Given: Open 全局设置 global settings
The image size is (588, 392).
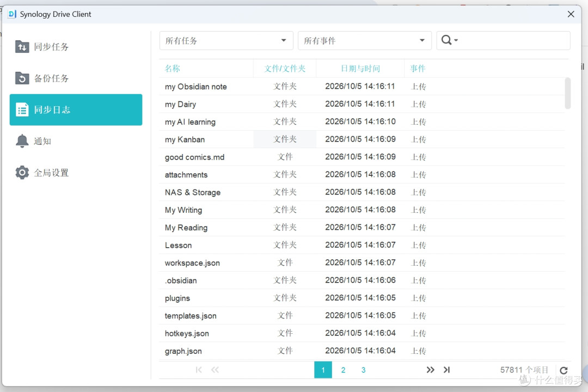Looking at the screenshot, I should coord(76,173).
